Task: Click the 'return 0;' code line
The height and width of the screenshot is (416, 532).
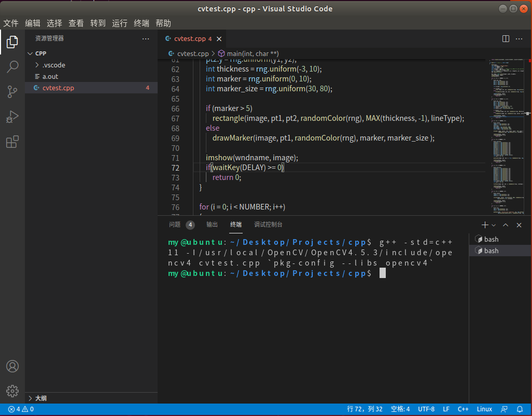Action: 227,177
